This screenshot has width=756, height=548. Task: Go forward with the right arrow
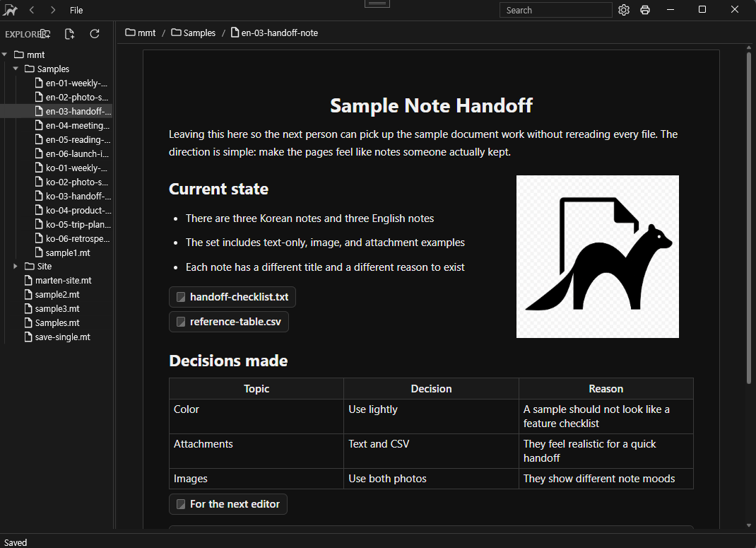click(53, 10)
